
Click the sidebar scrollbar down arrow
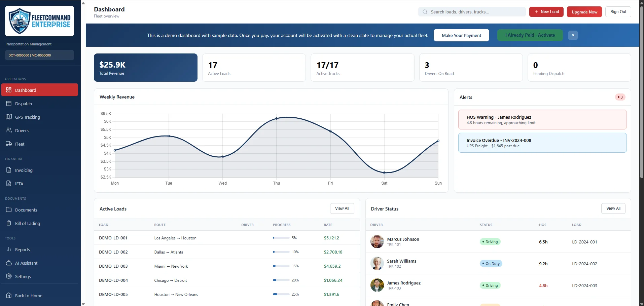coord(83,304)
